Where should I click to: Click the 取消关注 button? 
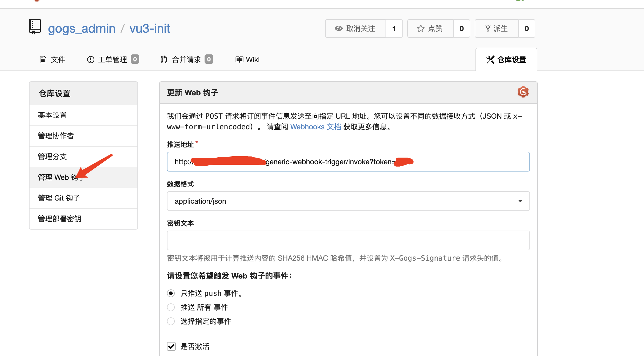[355, 29]
